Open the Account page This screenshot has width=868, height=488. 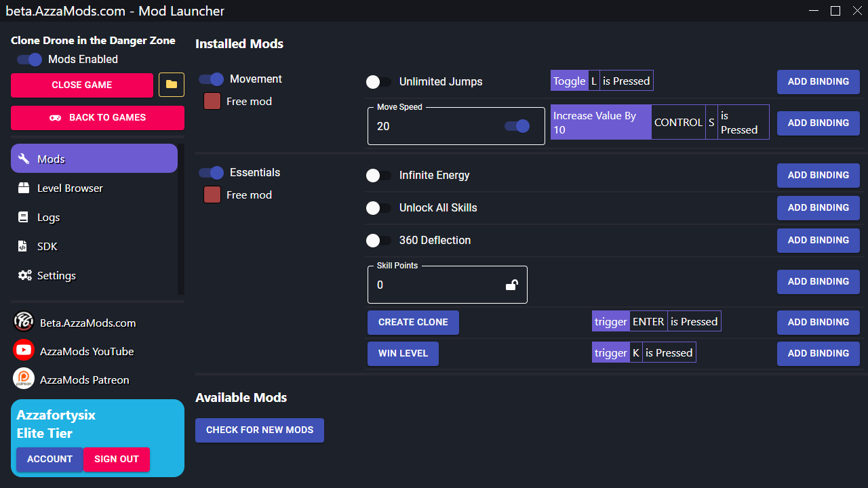50,459
